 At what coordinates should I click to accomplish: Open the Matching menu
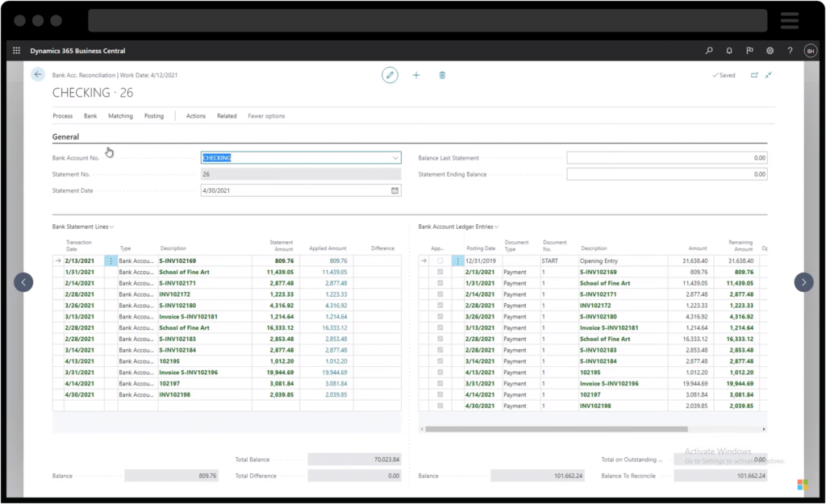point(121,116)
